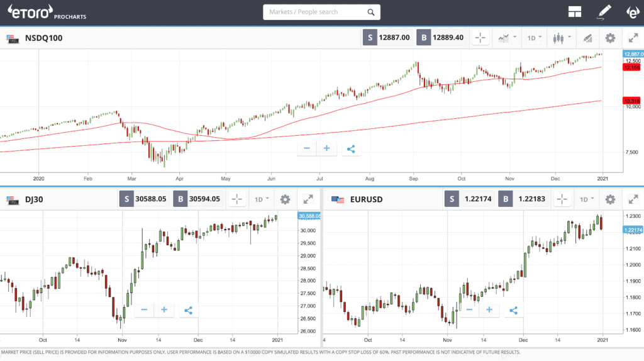This screenshot has width=644, height=361.
Task: Click the EURUSD instrument name
Action: pos(367,199)
